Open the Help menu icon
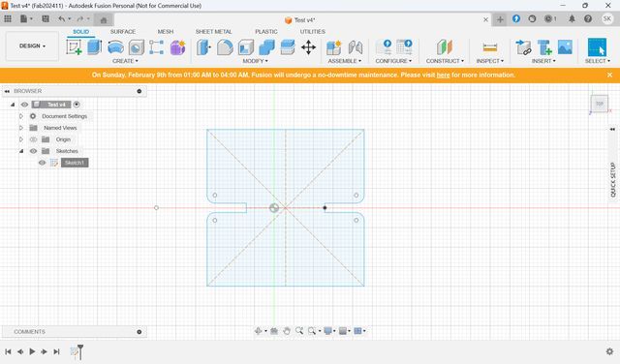620x364 pixels. point(588,18)
